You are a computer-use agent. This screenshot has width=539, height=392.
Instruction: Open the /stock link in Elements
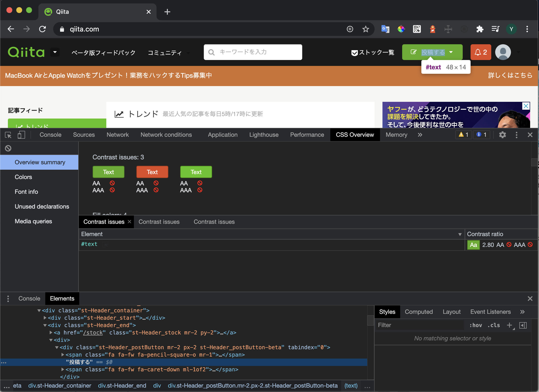[93, 332]
